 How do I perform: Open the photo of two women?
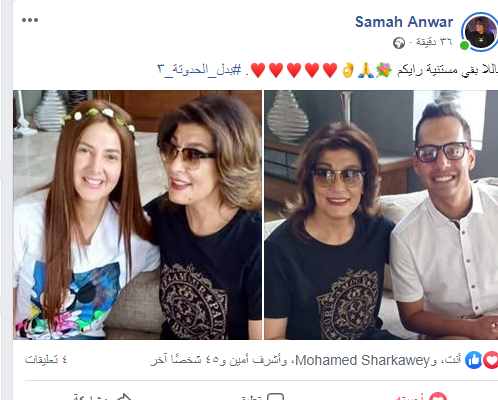(x=137, y=215)
